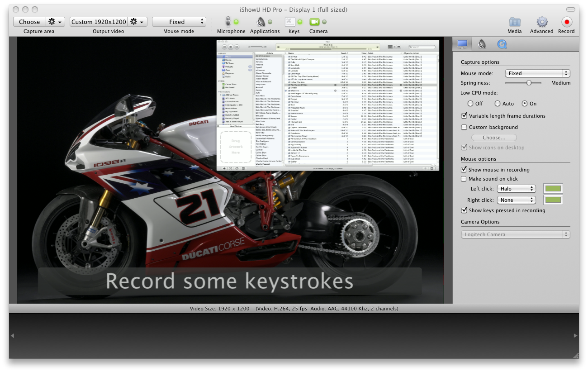
Task: Click the Applications audio speaker icon
Action: [x=261, y=21]
